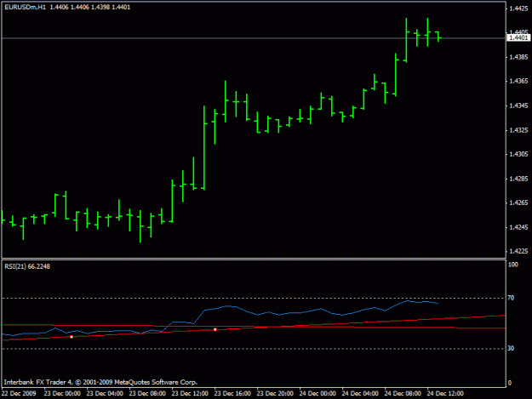Click the 1.4345 price scale label
This screenshot has width=532, height=399.
(x=518, y=105)
